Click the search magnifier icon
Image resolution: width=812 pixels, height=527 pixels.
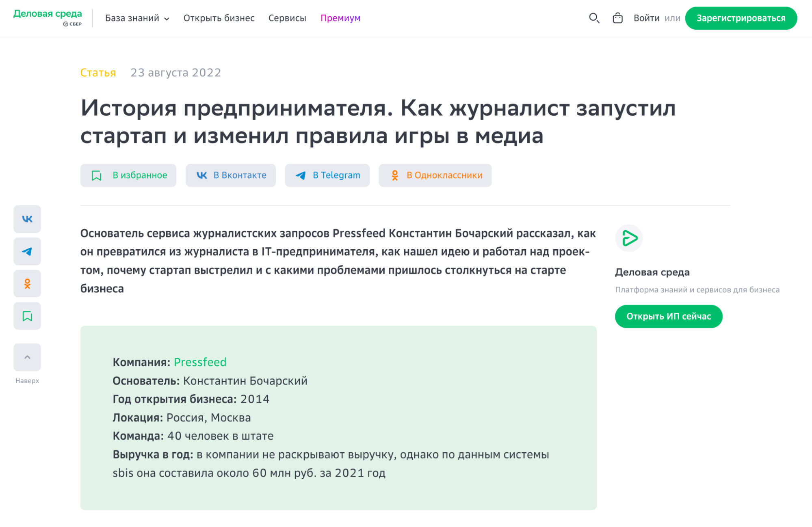pos(594,18)
